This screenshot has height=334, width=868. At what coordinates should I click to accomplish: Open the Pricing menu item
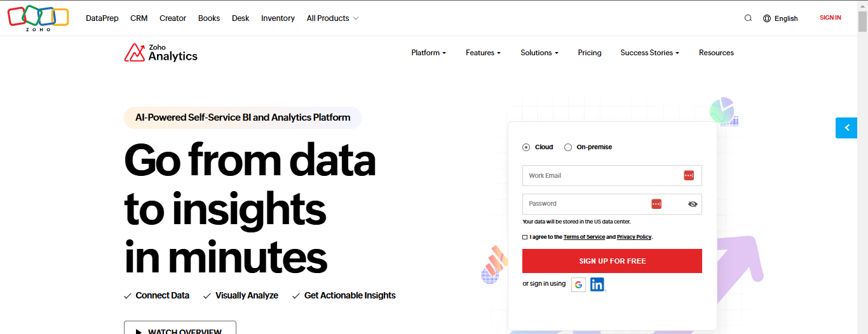pyautogui.click(x=590, y=53)
